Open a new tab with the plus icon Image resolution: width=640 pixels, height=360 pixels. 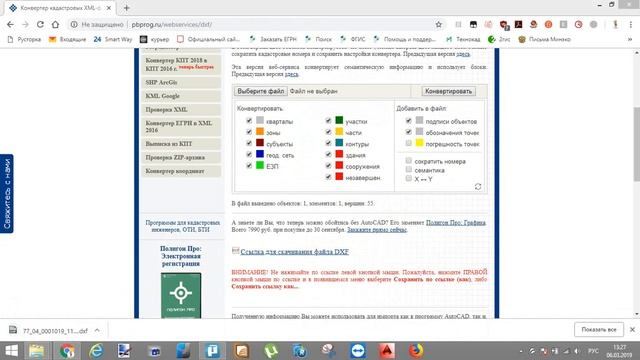[127, 8]
